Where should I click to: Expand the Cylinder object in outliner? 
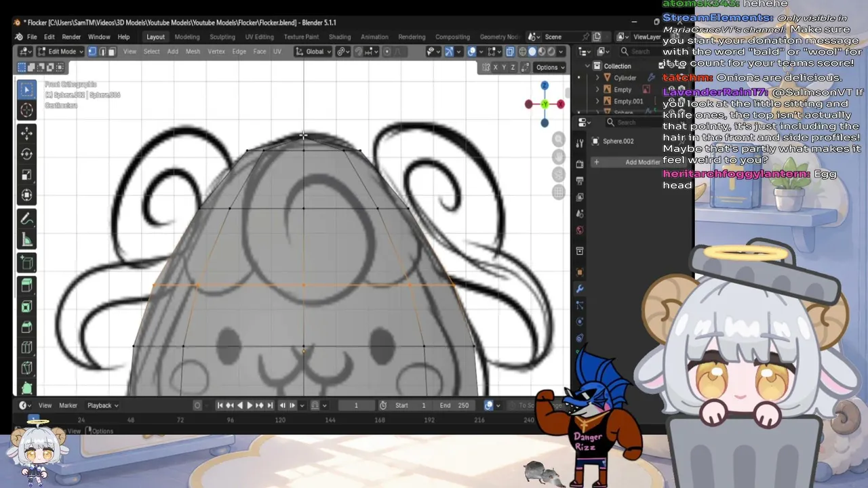(597, 78)
